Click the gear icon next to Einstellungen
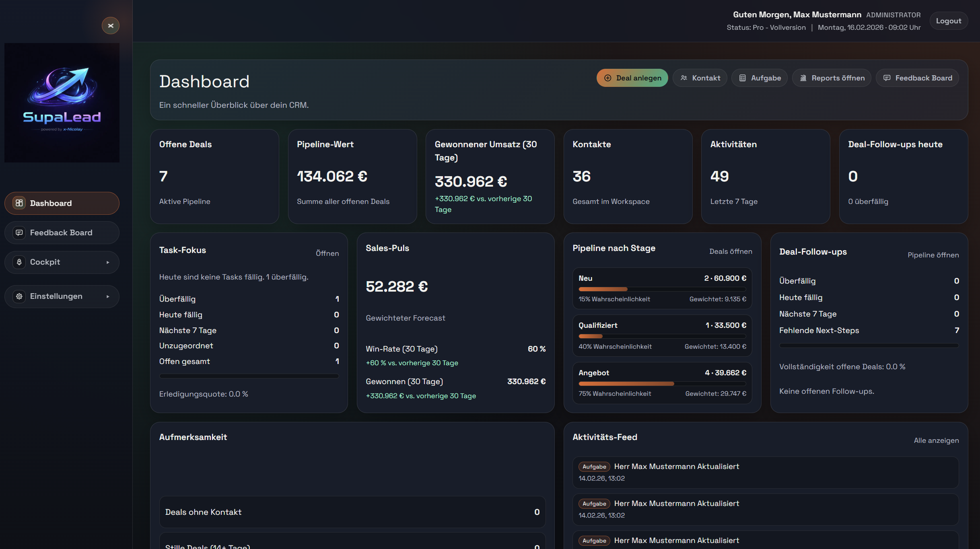The width and height of the screenshot is (980, 549). [x=19, y=296]
